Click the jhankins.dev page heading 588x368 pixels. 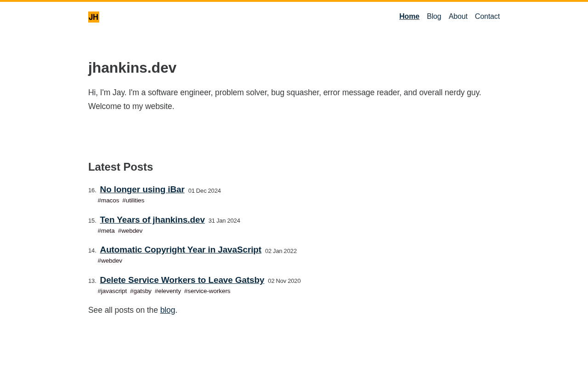[132, 68]
